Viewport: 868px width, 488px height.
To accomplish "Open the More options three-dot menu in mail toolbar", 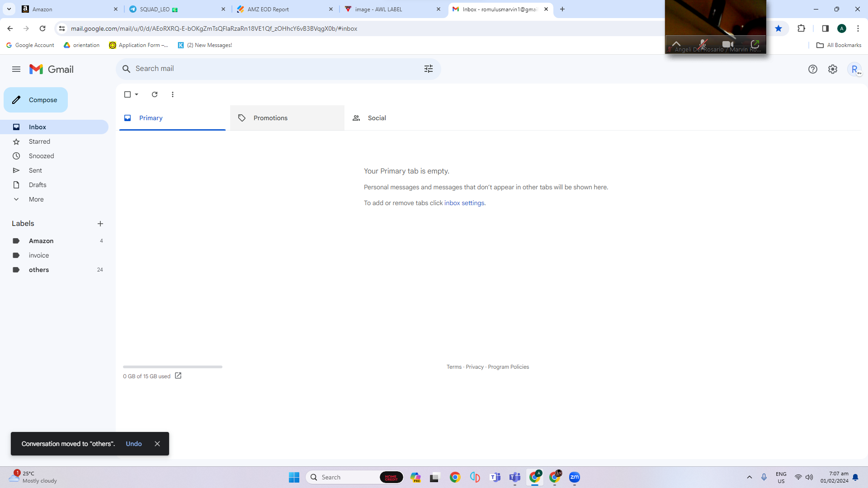I will tap(173, 94).
